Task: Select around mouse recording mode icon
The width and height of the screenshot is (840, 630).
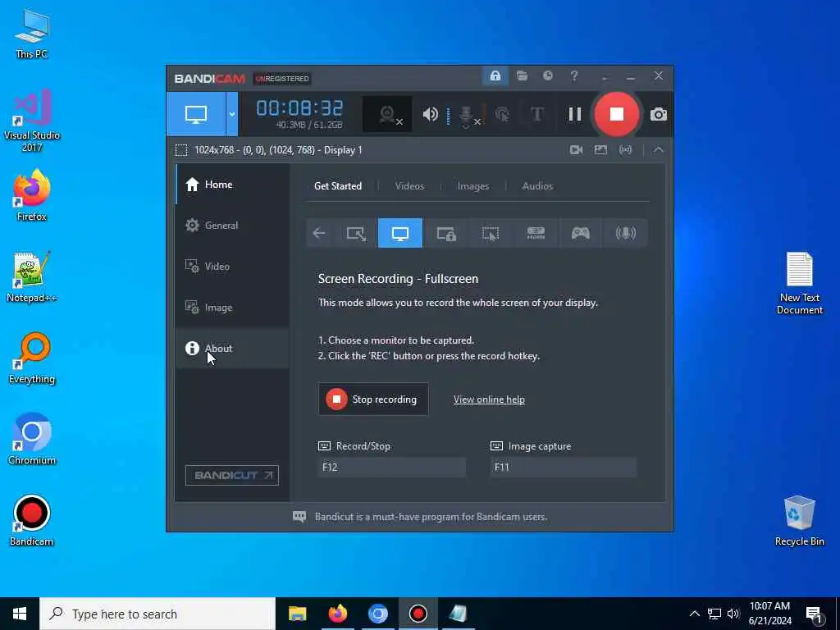Action: (491, 233)
